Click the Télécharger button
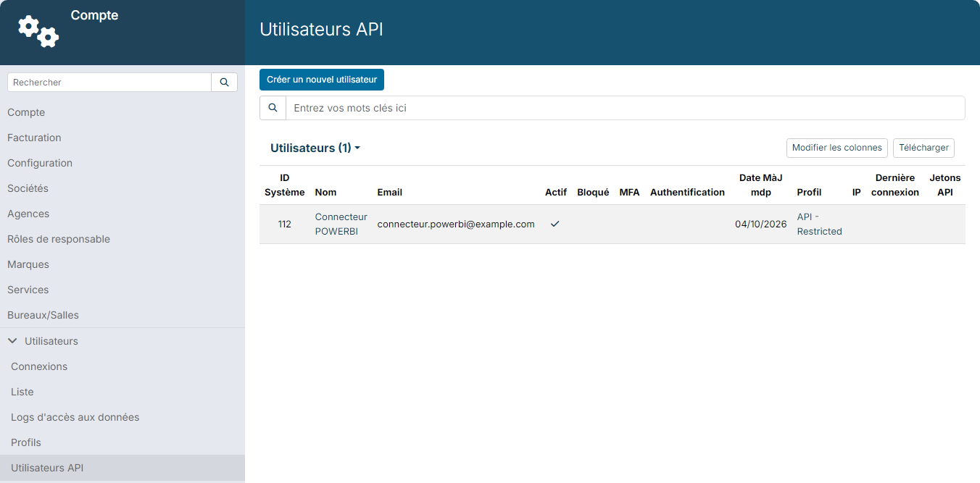This screenshot has width=980, height=483. point(923,148)
